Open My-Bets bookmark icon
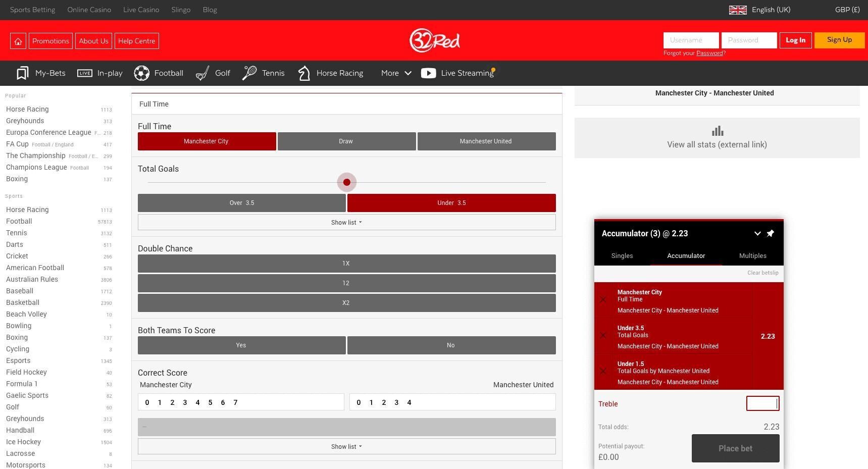Screen dimensions: 868x469 point(22,73)
